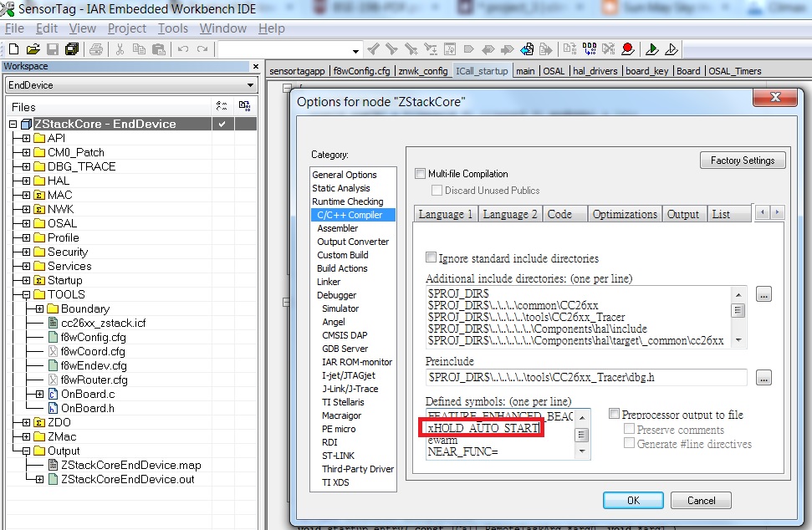The width and height of the screenshot is (812, 530).
Task: Browse for additional include directories
Action: point(763,294)
